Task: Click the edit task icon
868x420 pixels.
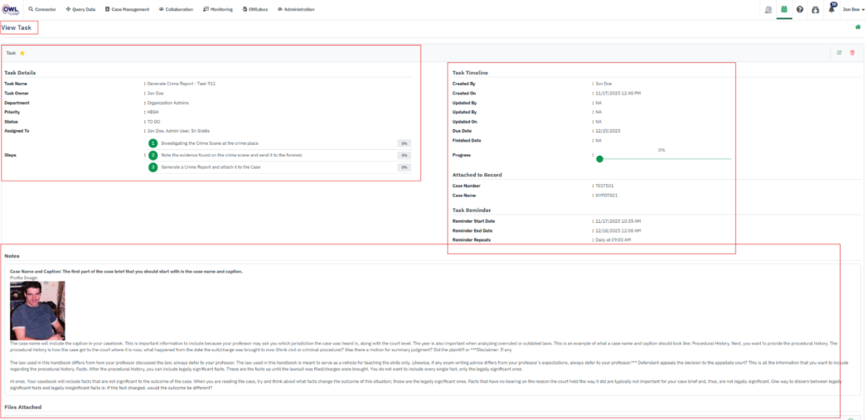Action: (x=839, y=53)
